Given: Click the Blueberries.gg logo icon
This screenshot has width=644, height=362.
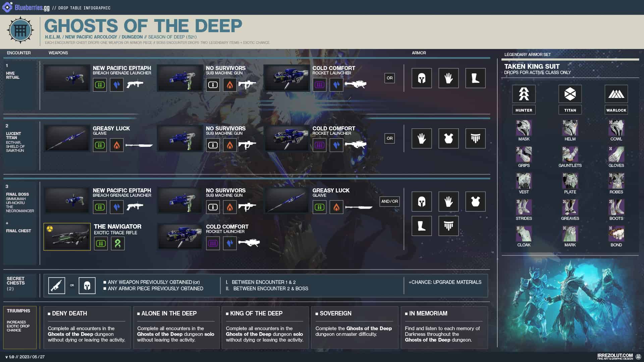Looking at the screenshot, I should (x=7, y=7).
